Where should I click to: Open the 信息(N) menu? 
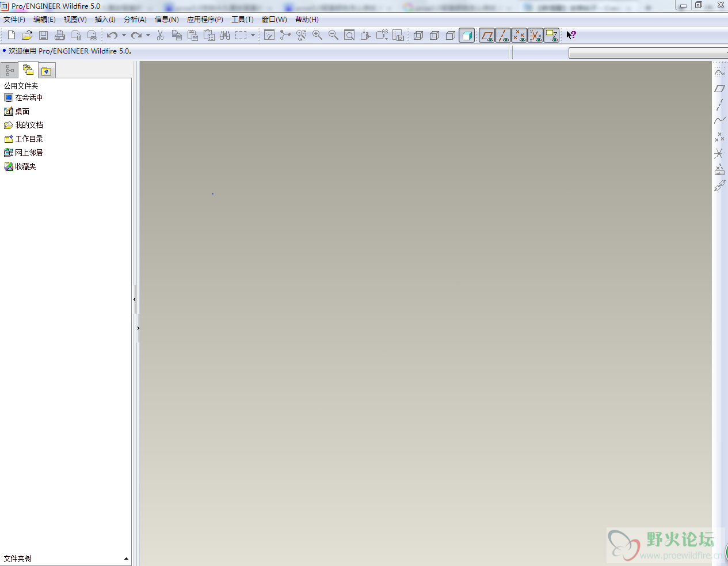[x=166, y=20]
